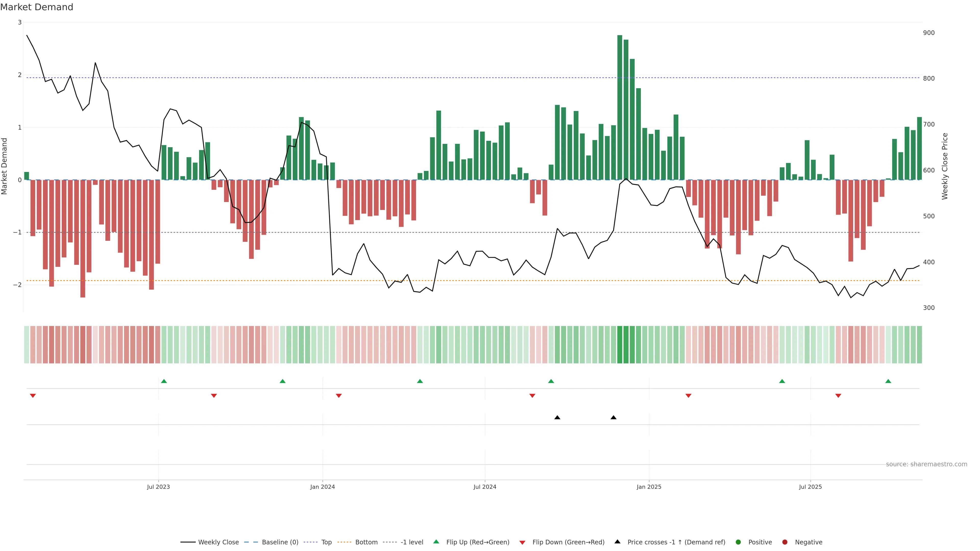Click the darkest green heatmap strip cell
The height and width of the screenshot is (551, 980).
point(619,345)
